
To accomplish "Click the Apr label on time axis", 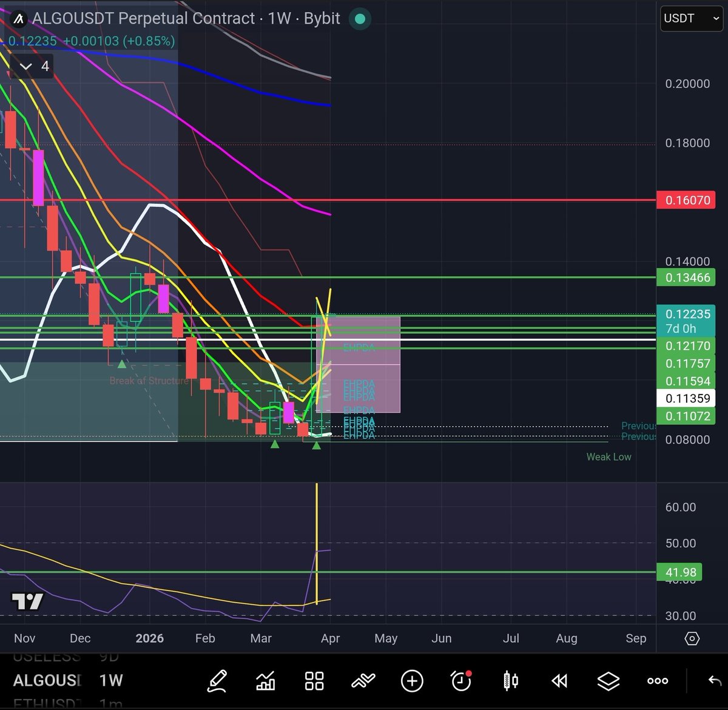I will click(x=330, y=638).
